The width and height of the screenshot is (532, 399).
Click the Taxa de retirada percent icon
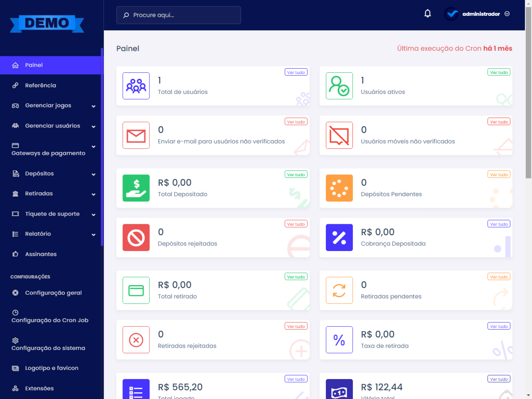click(339, 340)
